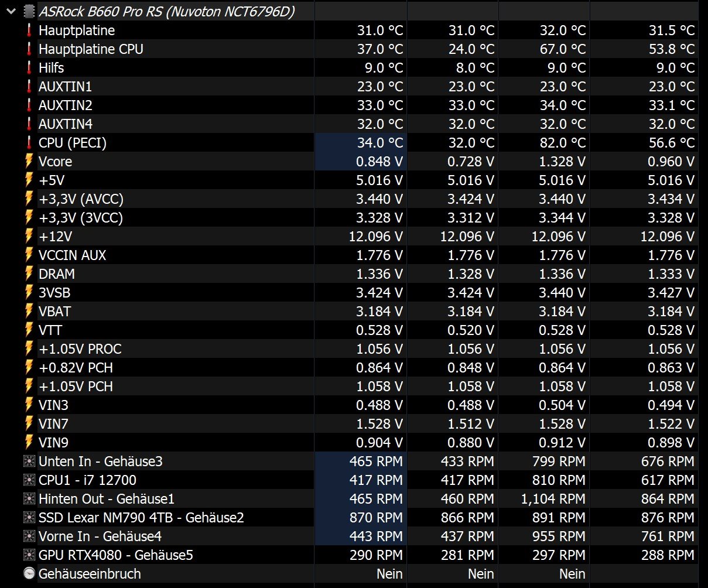Click the 53.8 °C Hauptplatine CPU average value
The width and height of the screenshot is (708, 588).
tap(672, 49)
